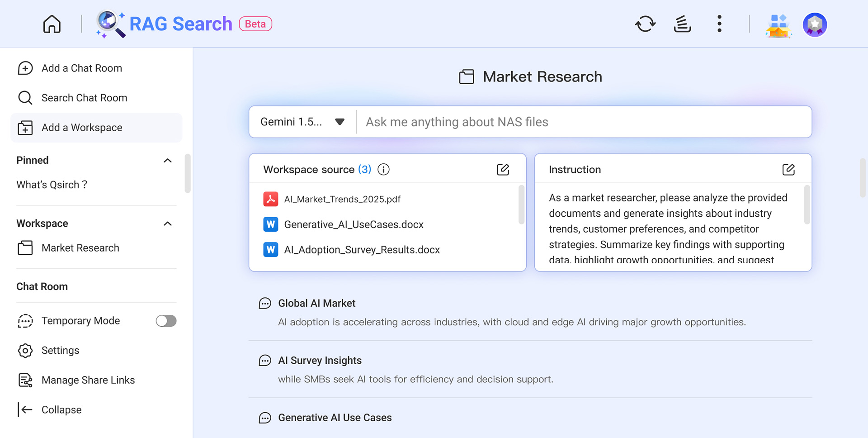Click the Home icon in header
The image size is (868, 438).
point(52,24)
